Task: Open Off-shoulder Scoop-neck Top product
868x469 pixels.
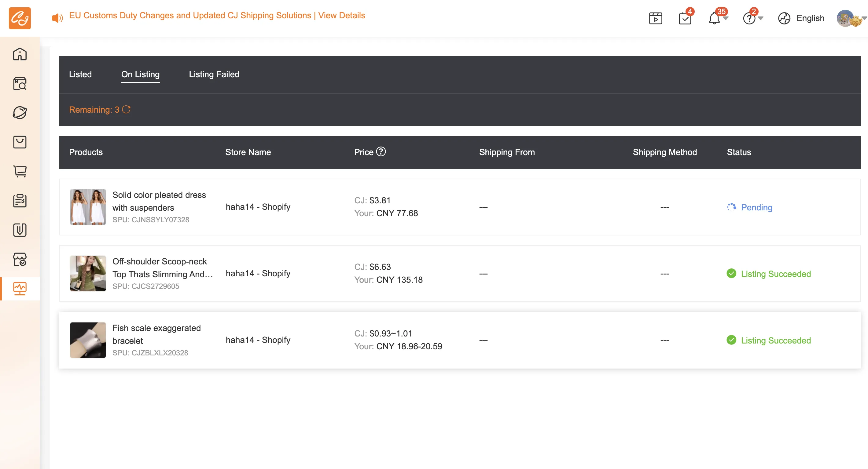Action: pos(162,268)
